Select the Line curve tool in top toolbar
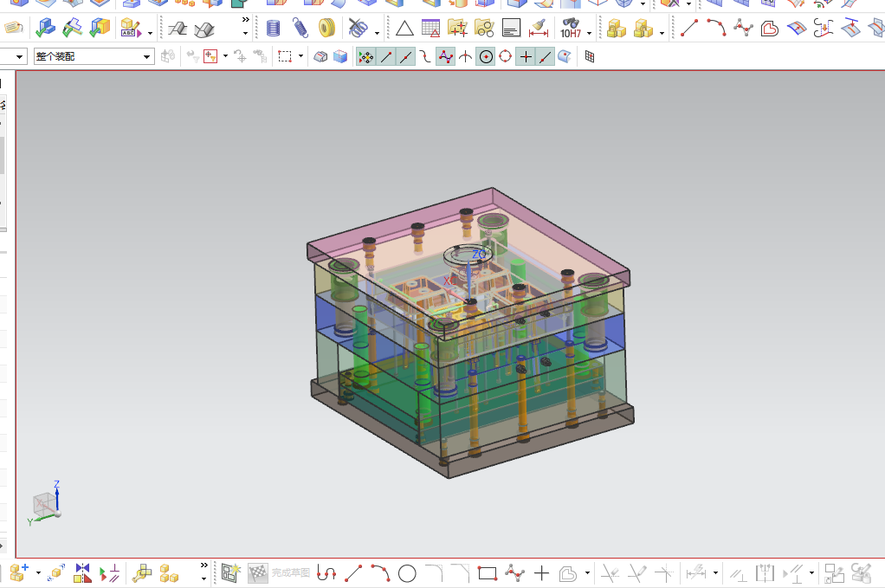 pyautogui.click(x=688, y=28)
